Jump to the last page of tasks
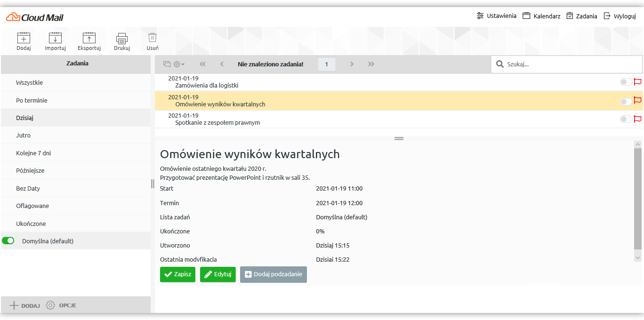Viewport: 644px width, 320px height. pos(371,64)
